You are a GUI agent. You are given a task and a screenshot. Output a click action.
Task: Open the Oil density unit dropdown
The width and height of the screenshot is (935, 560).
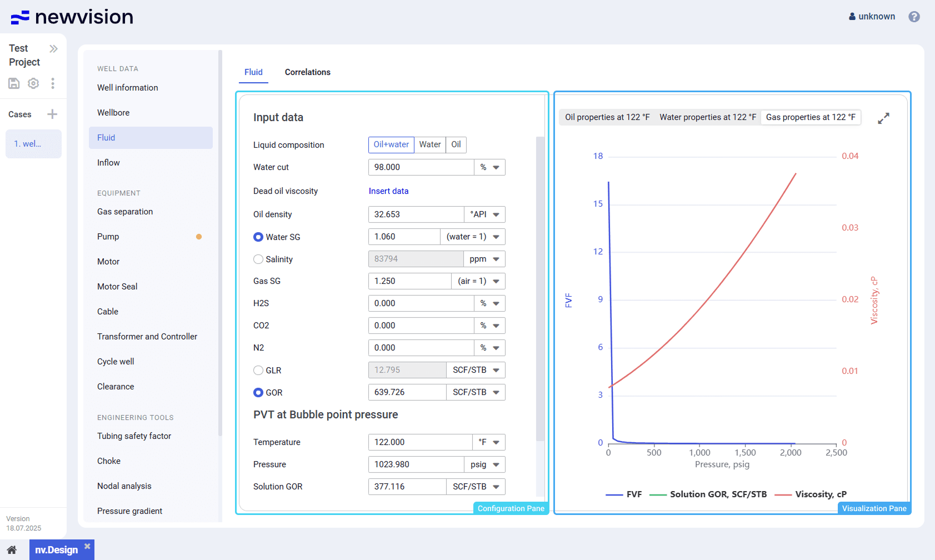coord(484,214)
